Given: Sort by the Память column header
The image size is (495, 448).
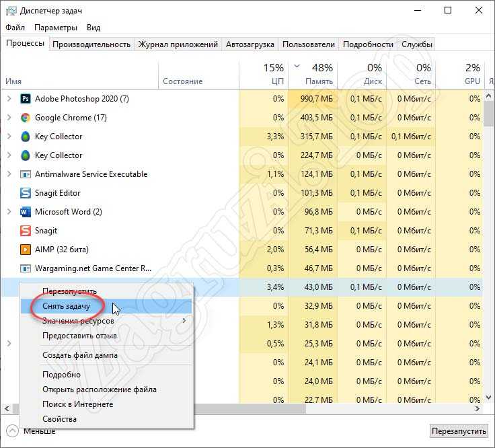Looking at the screenshot, I should coord(313,75).
